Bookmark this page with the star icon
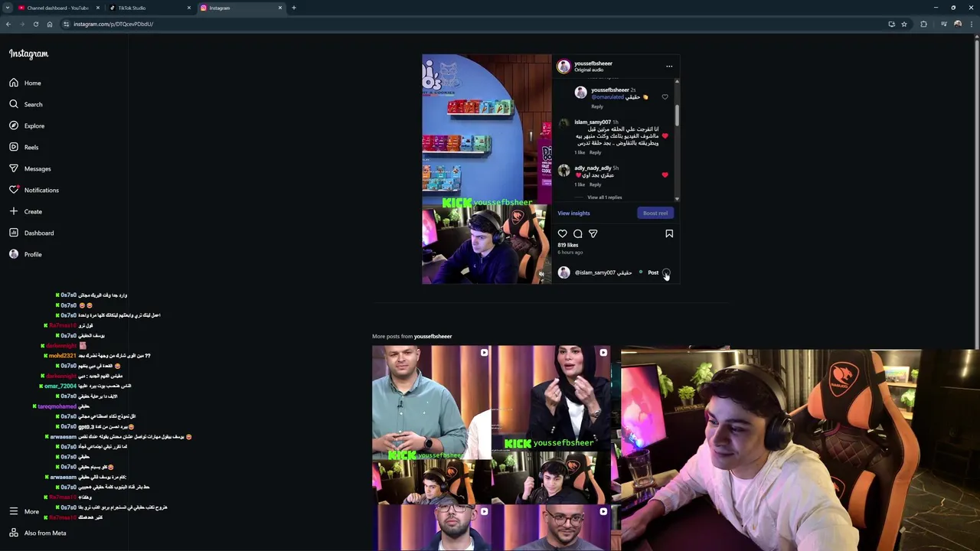This screenshot has width=980, height=551. (904, 24)
